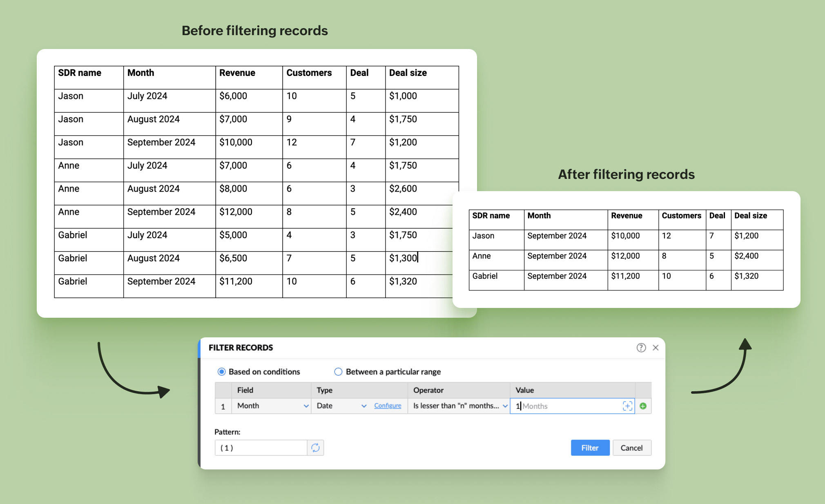Add a new condition with green plus icon

(643, 406)
